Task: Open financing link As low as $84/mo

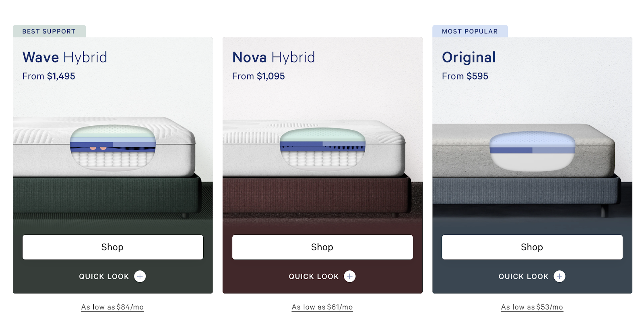Action: point(112,307)
